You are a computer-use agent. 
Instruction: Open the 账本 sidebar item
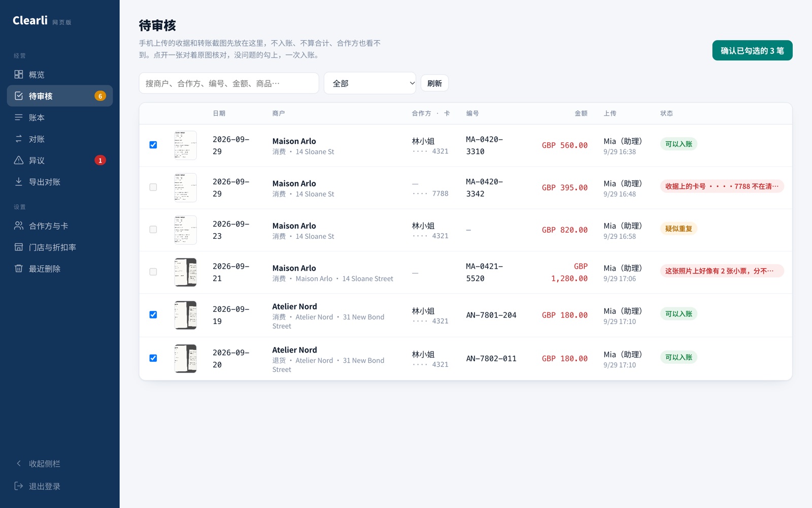coord(60,117)
